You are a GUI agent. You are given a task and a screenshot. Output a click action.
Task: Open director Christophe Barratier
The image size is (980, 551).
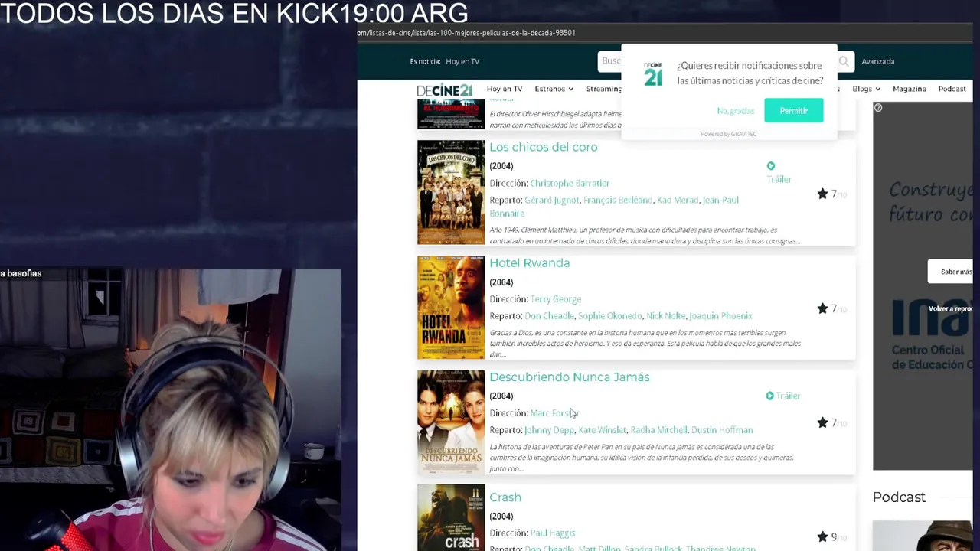[x=570, y=183]
